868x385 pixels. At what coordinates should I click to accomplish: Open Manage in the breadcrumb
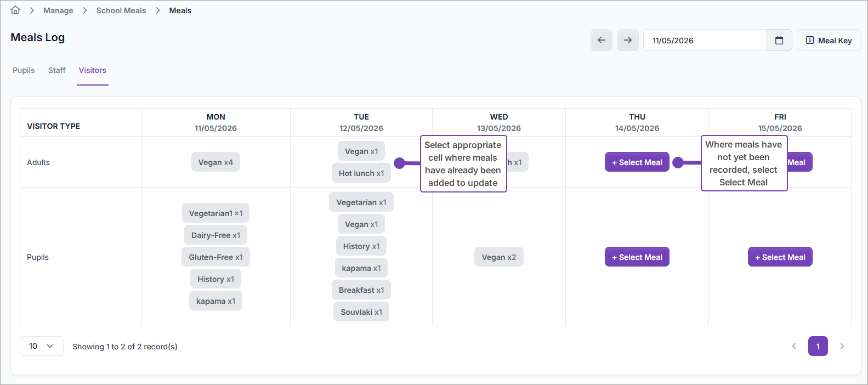point(58,10)
